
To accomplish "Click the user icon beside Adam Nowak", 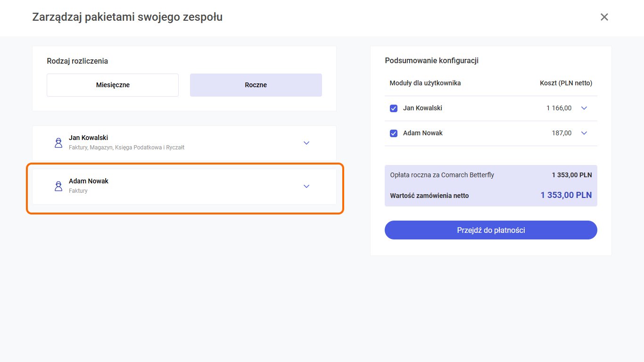I will pyautogui.click(x=58, y=186).
